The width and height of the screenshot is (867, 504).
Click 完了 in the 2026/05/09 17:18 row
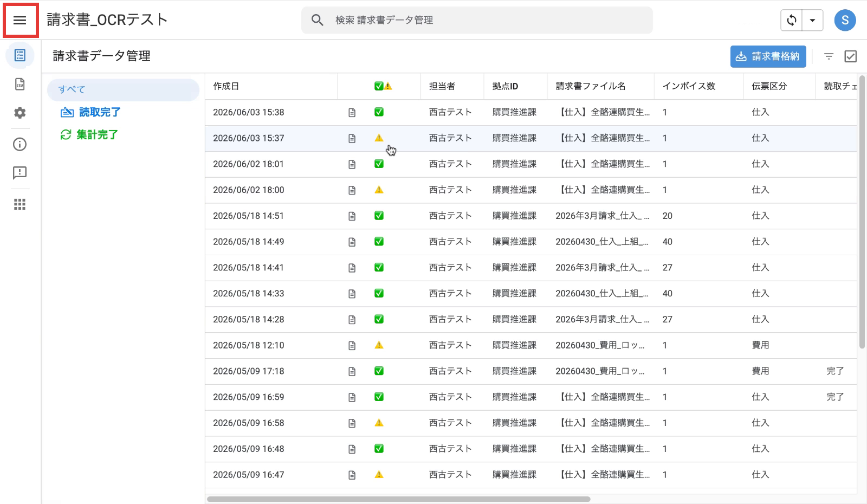click(835, 371)
